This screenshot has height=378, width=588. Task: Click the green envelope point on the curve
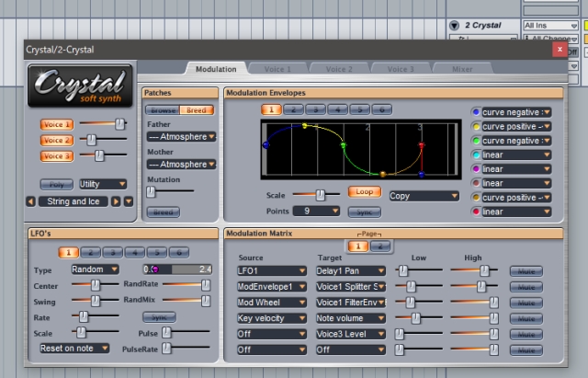pos(344,145)
